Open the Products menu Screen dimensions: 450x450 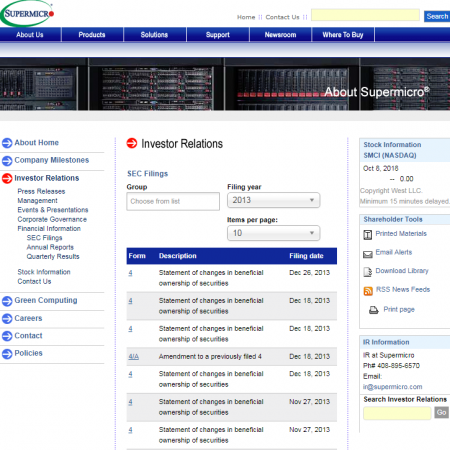(x=92, y=35)
